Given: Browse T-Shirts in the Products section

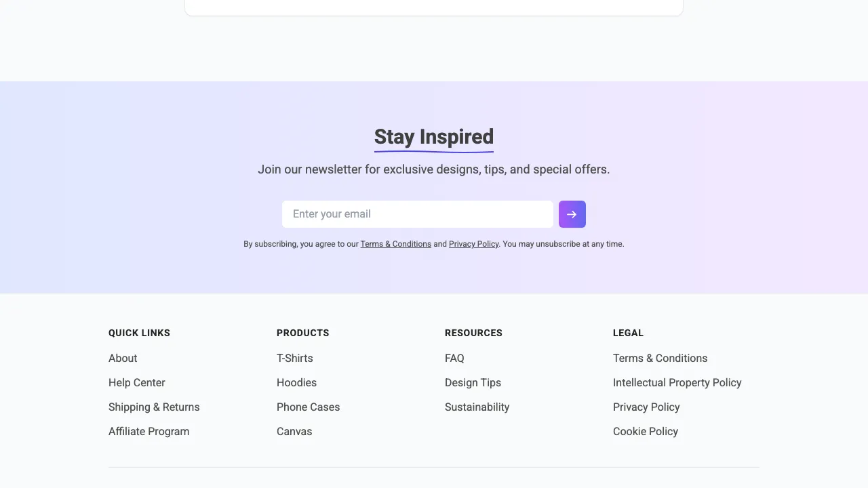Looking at the screenshot, I should tap(294, 358).
